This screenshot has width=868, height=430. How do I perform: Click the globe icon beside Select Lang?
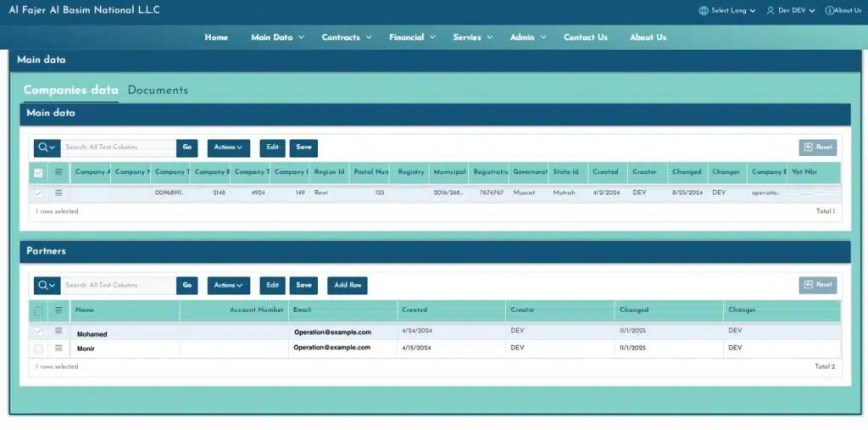[x=704, y=10]
